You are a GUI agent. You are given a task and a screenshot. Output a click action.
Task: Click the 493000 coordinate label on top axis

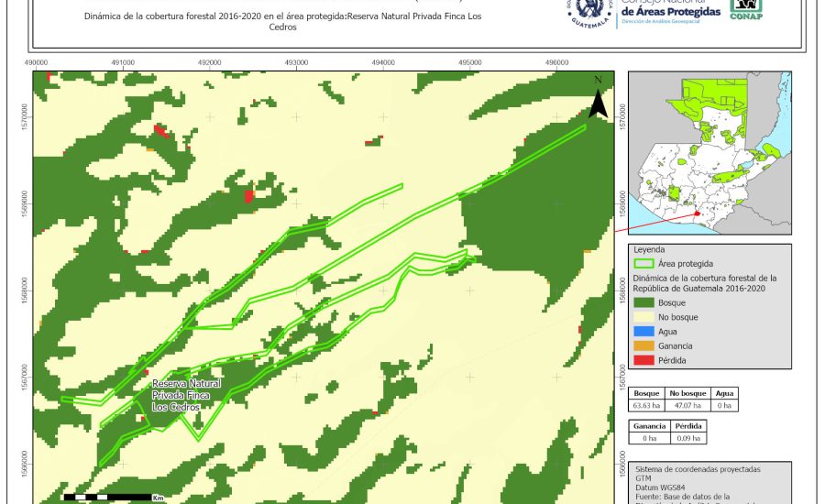click(296, 62)
